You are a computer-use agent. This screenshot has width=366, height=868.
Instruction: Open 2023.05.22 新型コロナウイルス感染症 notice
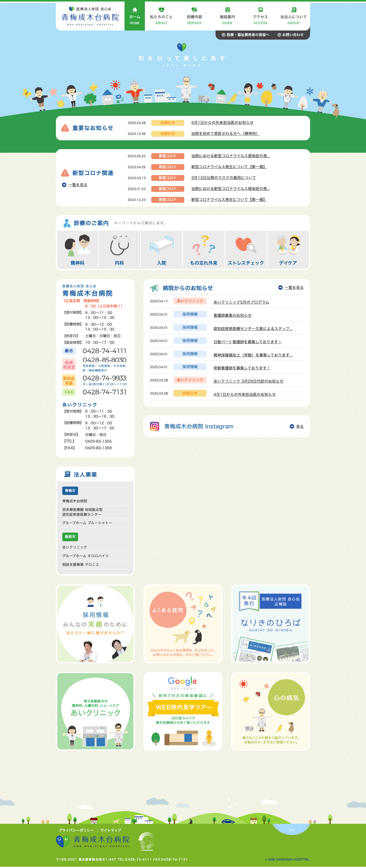(x=231, y=156)
